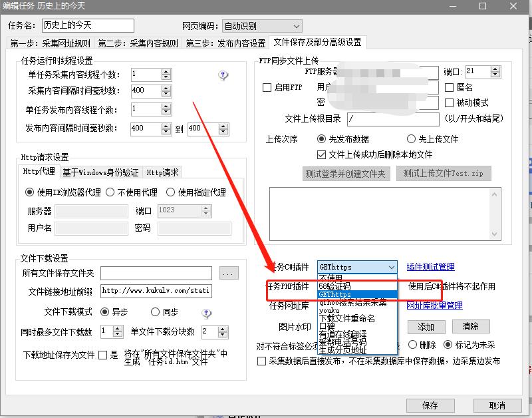Uncheck 文件上传成功后删除本地文件
The image size is (532, 418).
pos(321,155)
